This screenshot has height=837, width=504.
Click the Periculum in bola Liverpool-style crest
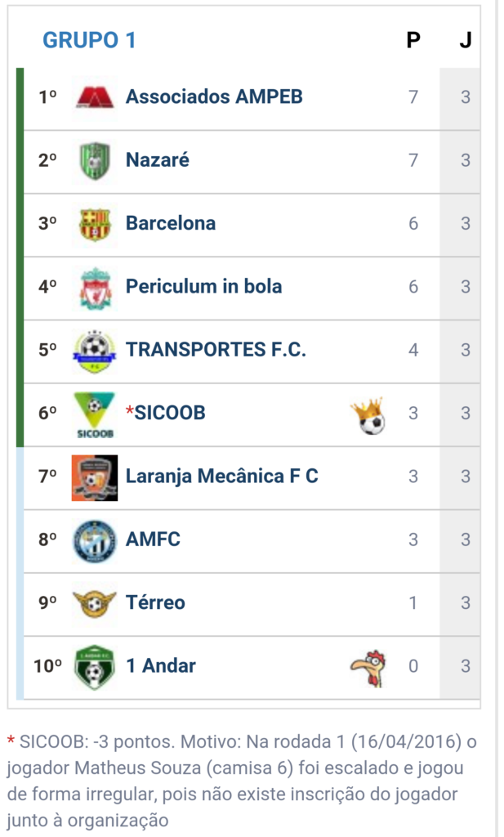[x=95, y=287]
